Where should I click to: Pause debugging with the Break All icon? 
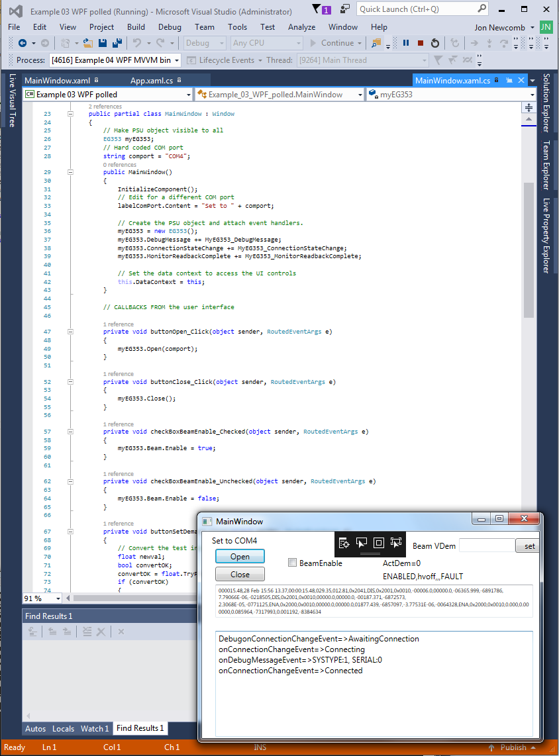pos(406,44)
